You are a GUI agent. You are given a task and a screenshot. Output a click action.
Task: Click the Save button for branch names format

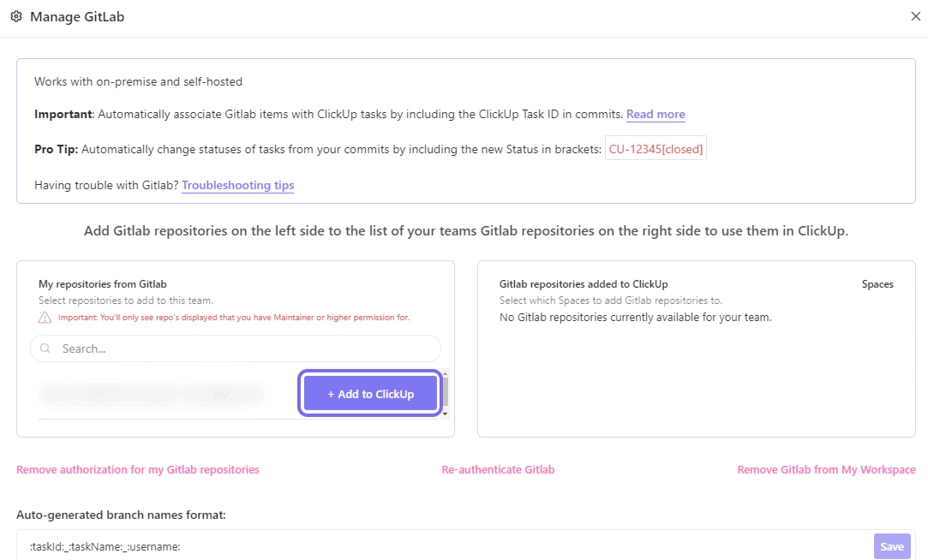click(x=892, y=545)
